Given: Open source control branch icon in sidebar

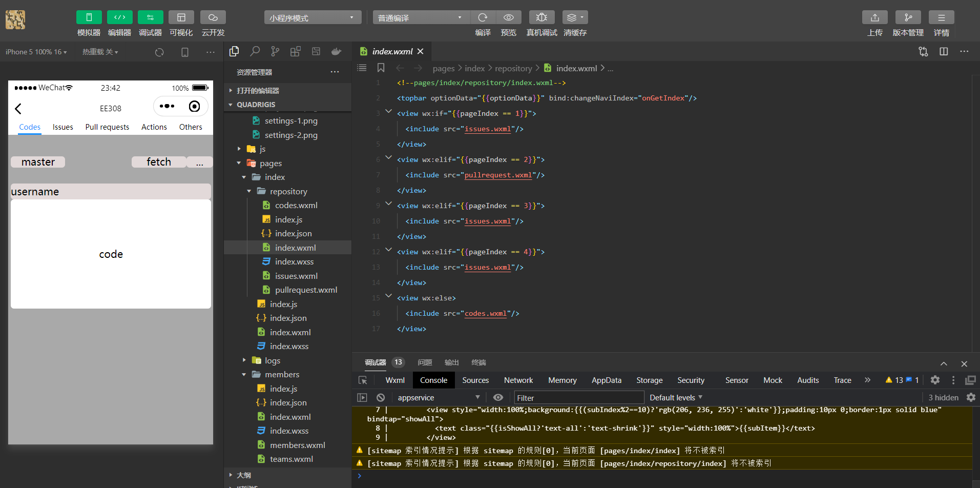Looking at the screenshot, I should click(275, 51).
